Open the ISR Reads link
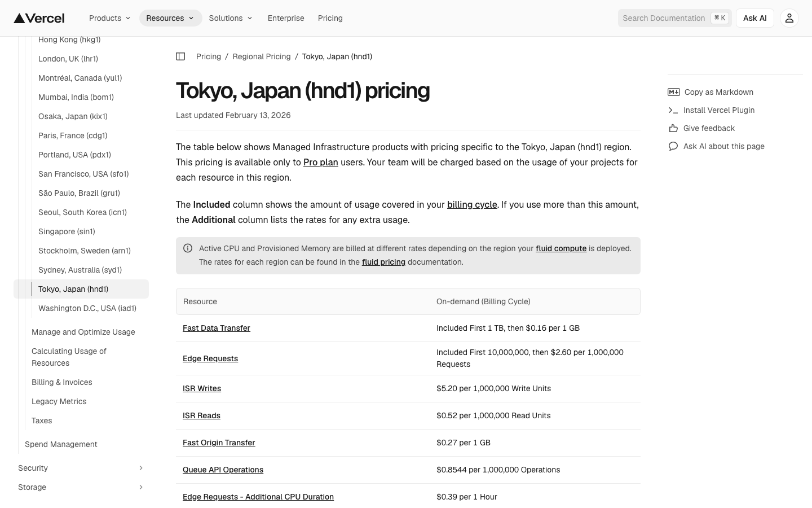This screenshot has height=508, width=812. click(201, 415)
